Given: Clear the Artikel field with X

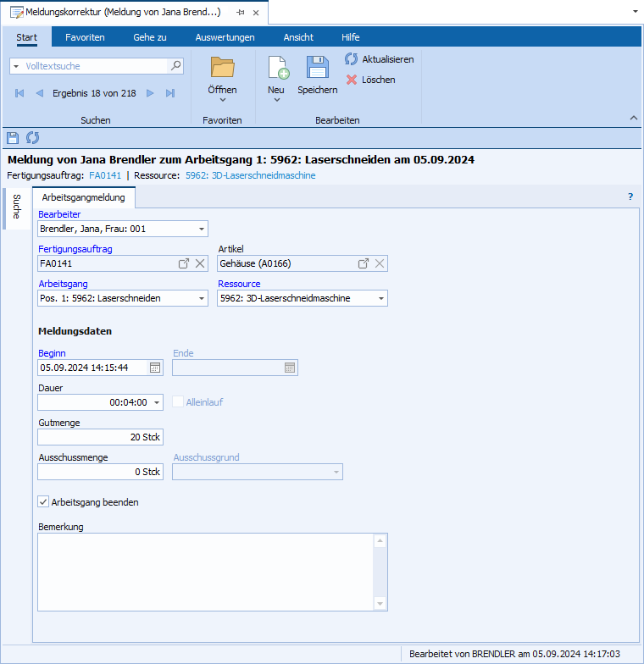Looking at the screenshot, I should pos(380,263).
